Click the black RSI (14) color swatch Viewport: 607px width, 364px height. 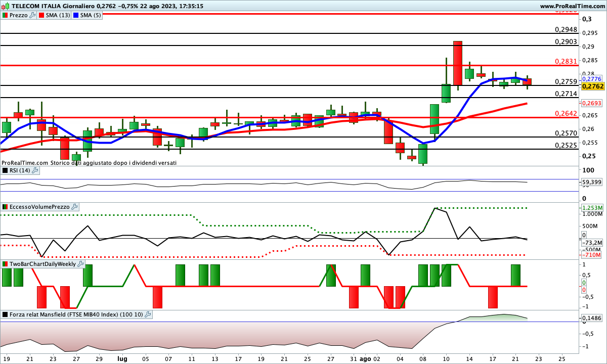(5, 170)
